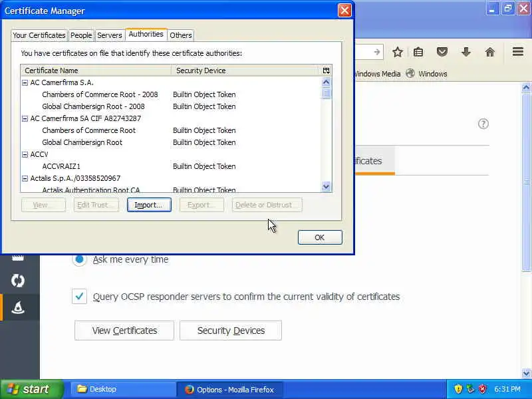This screenshot has height=399, width=532.
Task: Open the Start menu
Action: tap(31, 389)
